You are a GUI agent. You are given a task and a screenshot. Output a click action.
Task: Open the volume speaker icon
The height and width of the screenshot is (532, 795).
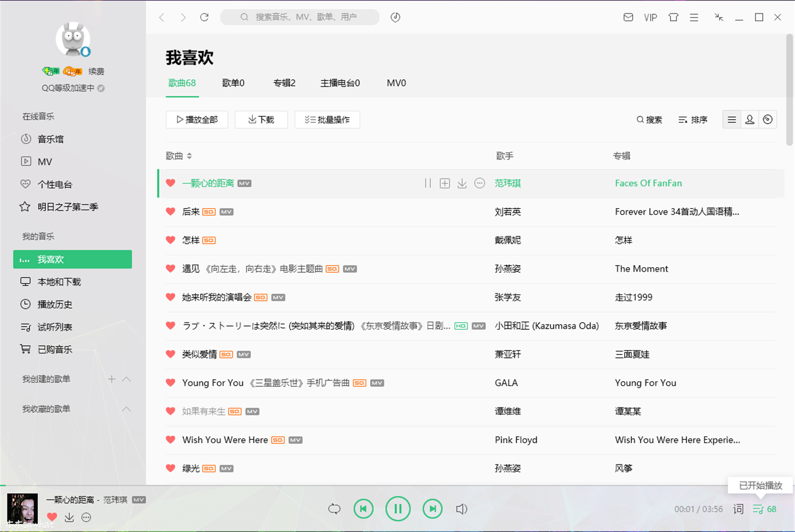coord(462,509)
